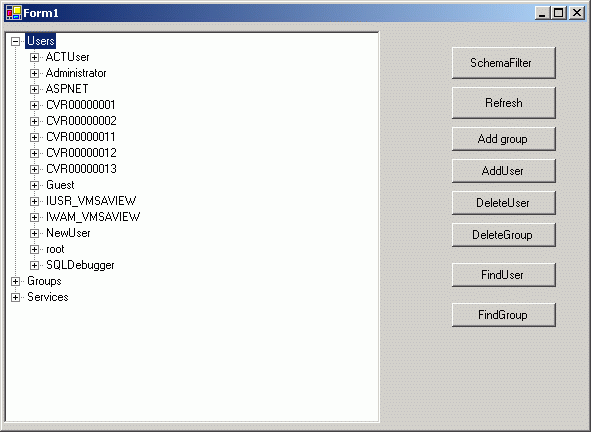Expand the Services node

(15, 297)
